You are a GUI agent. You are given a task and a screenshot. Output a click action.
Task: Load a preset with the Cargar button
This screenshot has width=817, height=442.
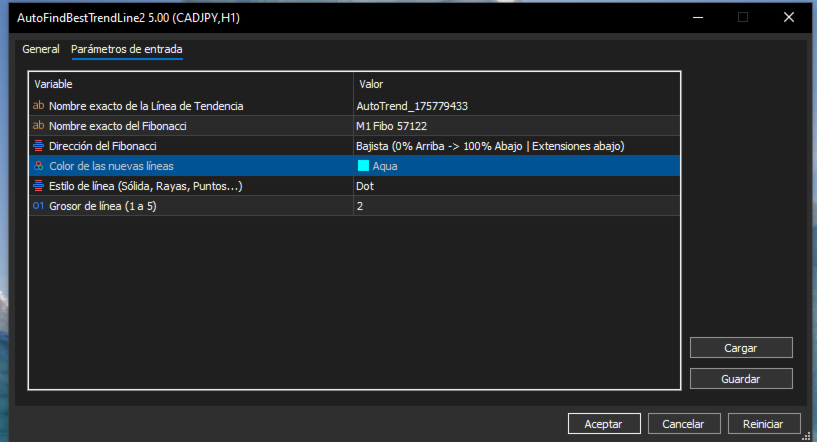[x=741, y=348]
